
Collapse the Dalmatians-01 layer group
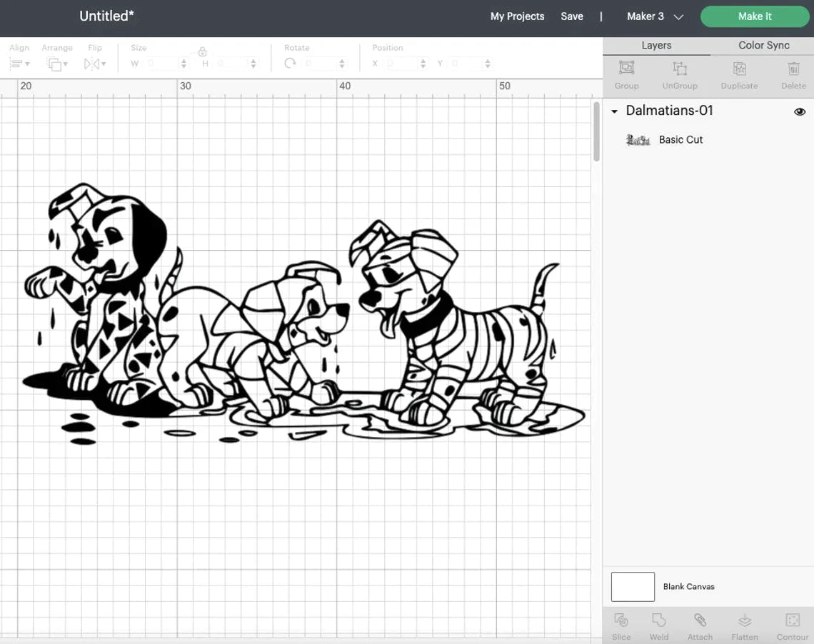tap(614, 111)
